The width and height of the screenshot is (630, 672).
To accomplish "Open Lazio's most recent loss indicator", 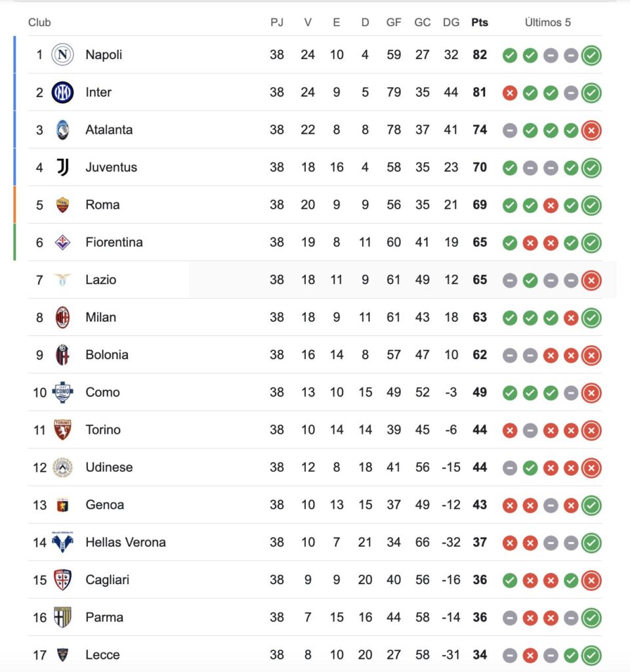I will tap(591, 280).
